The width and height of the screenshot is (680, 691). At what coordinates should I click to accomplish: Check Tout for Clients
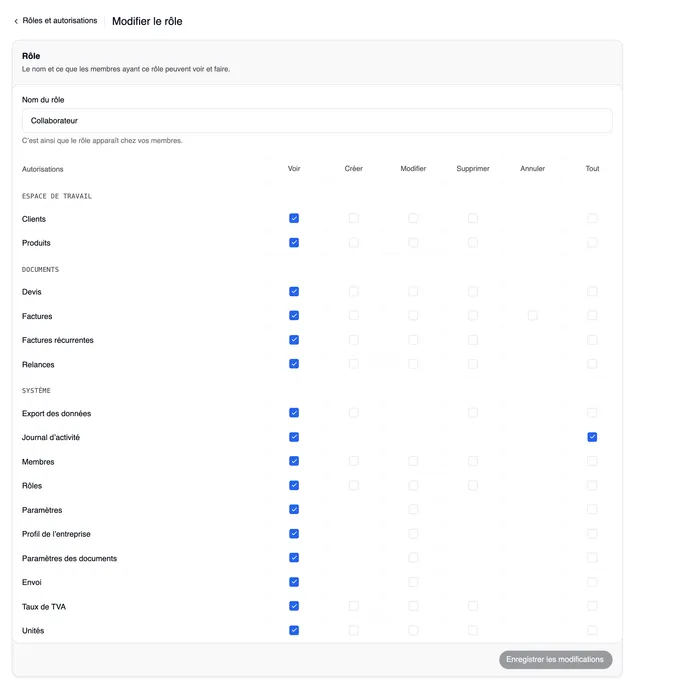coord(592,218)
